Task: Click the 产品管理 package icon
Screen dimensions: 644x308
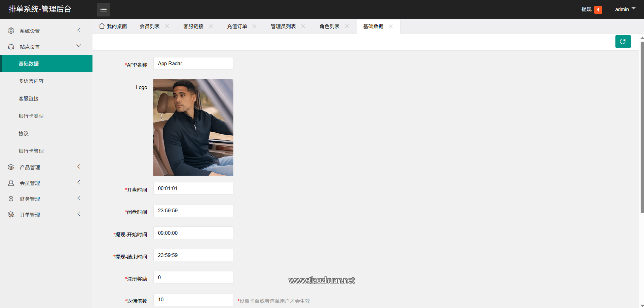Action: 11,167
